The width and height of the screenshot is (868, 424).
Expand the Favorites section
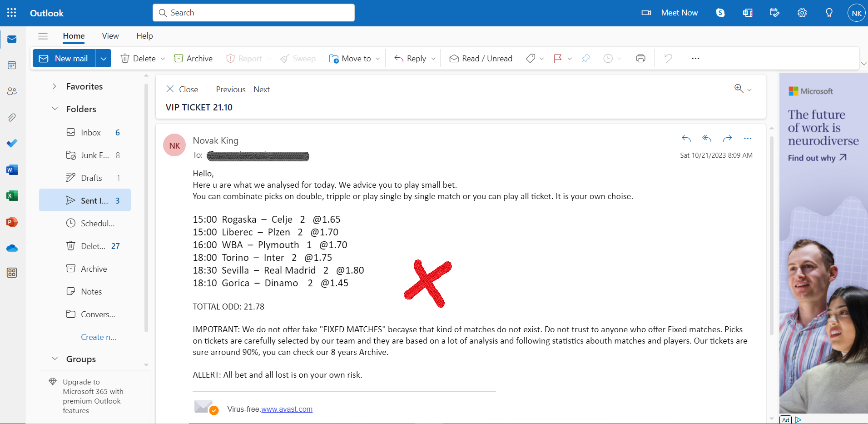(54, 86)
